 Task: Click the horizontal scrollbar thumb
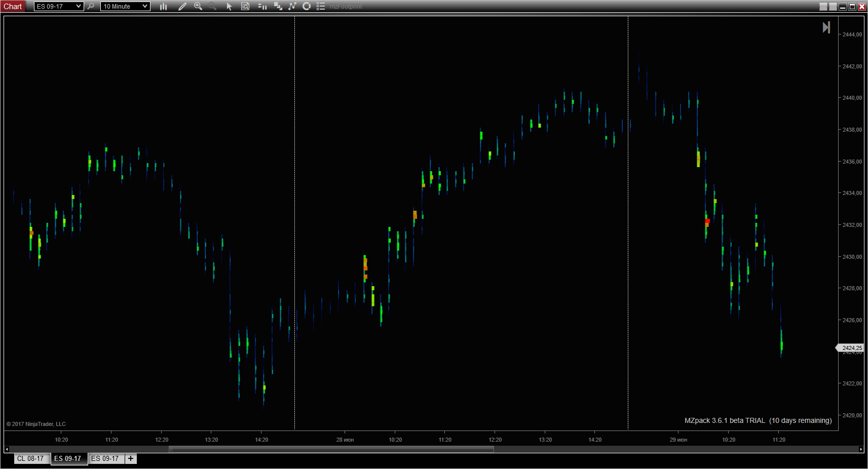coord(331,449)
